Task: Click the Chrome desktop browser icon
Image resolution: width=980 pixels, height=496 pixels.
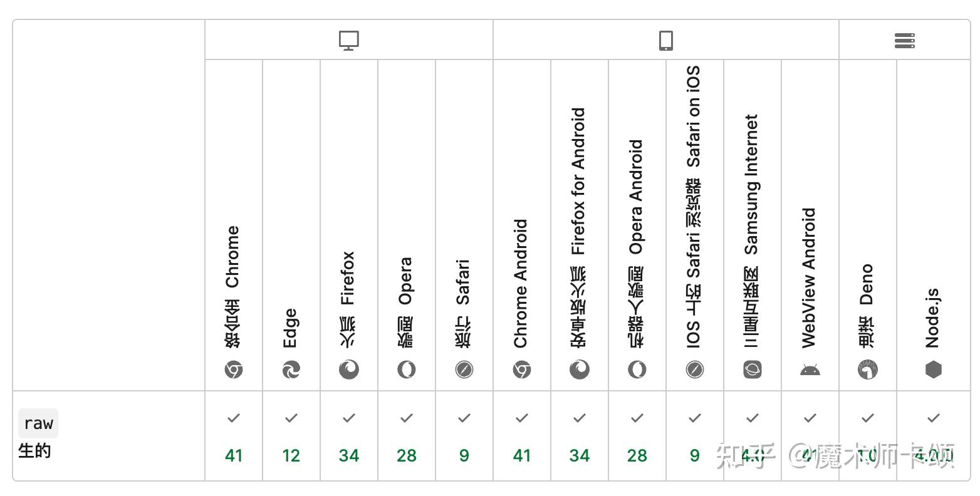Action: click(x=234, y=370)
